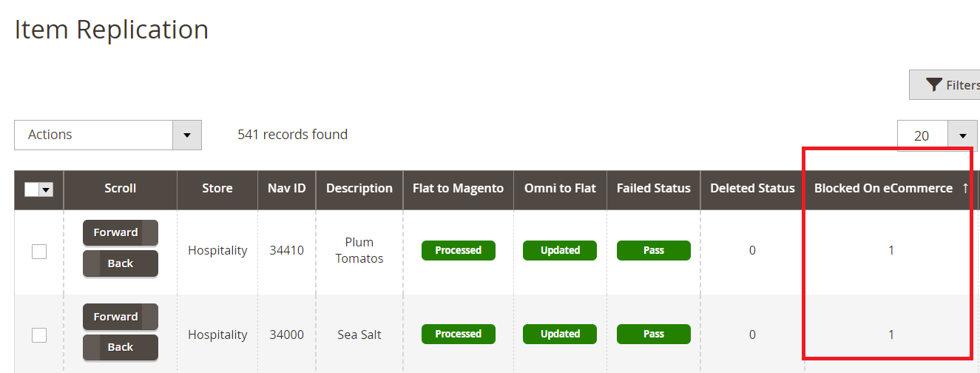The height and width of the screenshot is (373, 980).
Task: Click the per-page value field showing 20
Action: pyautogui.click(x=922, y=135)
